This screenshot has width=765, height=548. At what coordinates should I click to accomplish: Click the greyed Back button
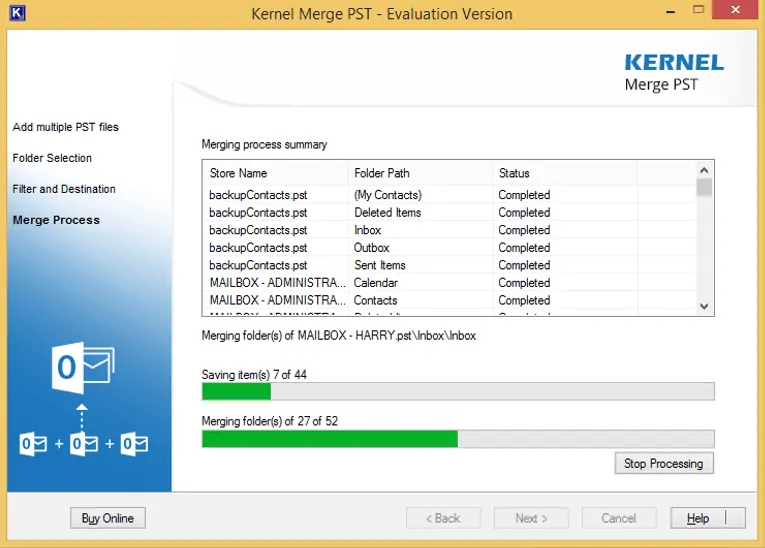[443, 518]
